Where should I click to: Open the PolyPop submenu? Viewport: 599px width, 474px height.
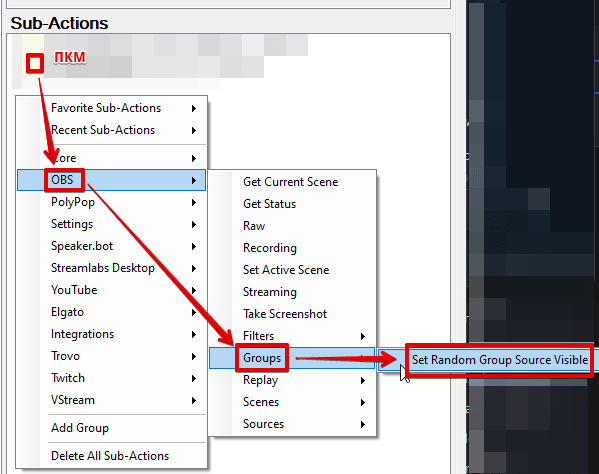pos(111,202)
